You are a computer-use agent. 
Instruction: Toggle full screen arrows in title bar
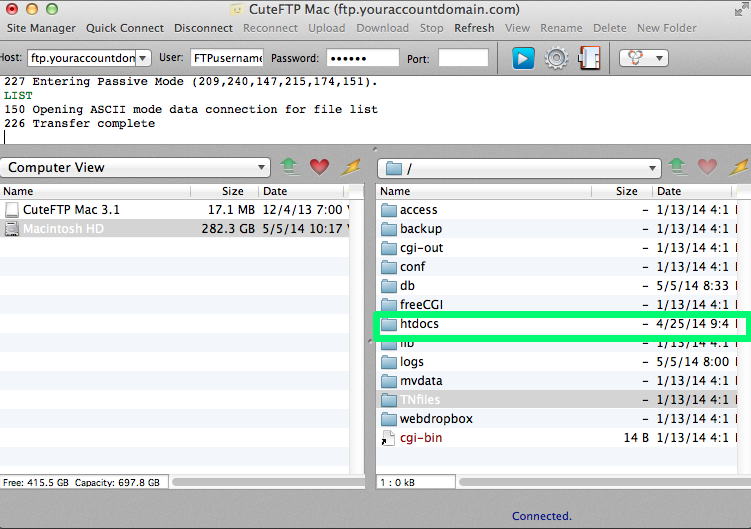click(742, 9)
